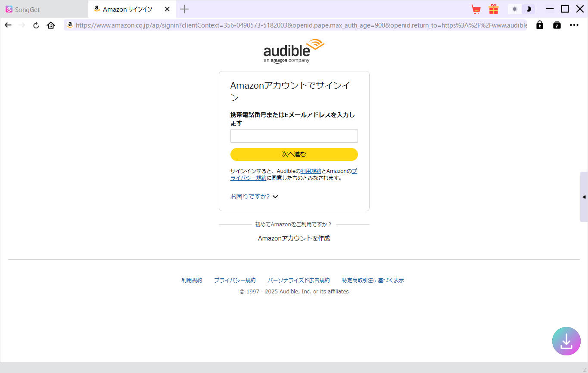Go back using the back arrow
This screenshot has height=373, width=588.
tap(8, 25)
